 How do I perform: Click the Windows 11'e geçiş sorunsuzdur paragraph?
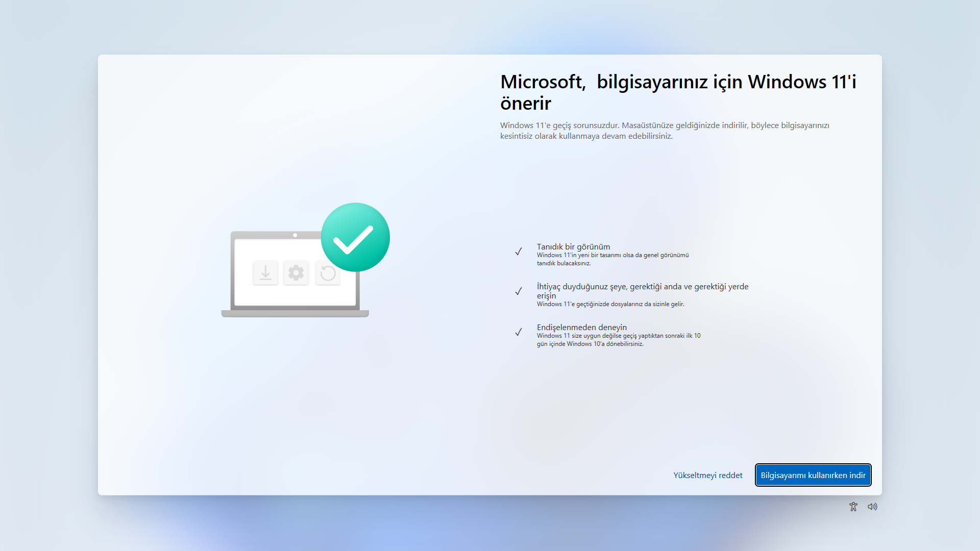click(664, 131)
